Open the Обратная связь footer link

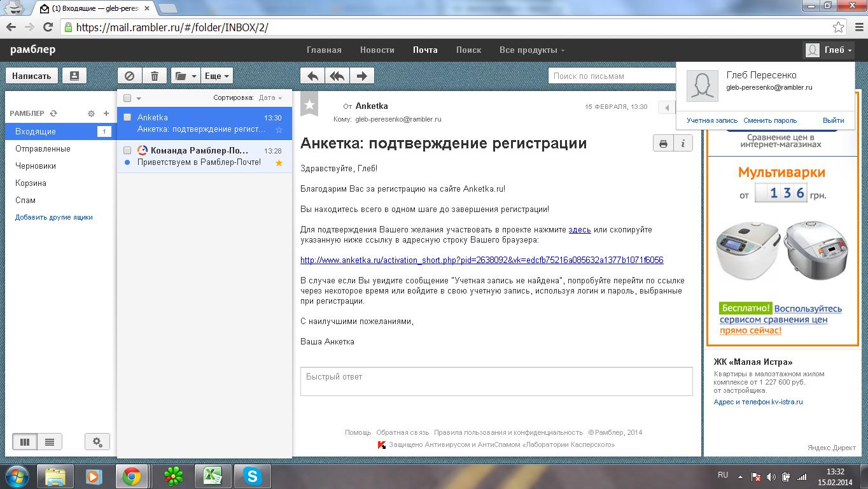(402, 432)
